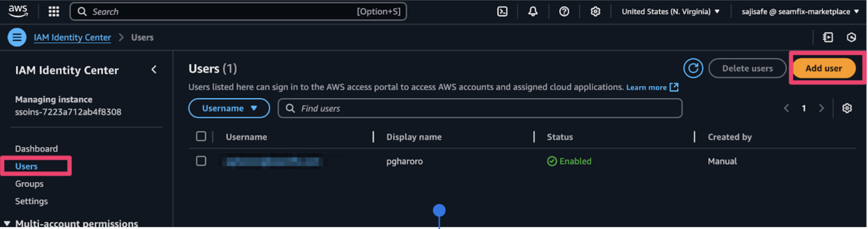The image size is (868, 229).
Task: Click the Manual created-by cell
Action: click(722, 161)
